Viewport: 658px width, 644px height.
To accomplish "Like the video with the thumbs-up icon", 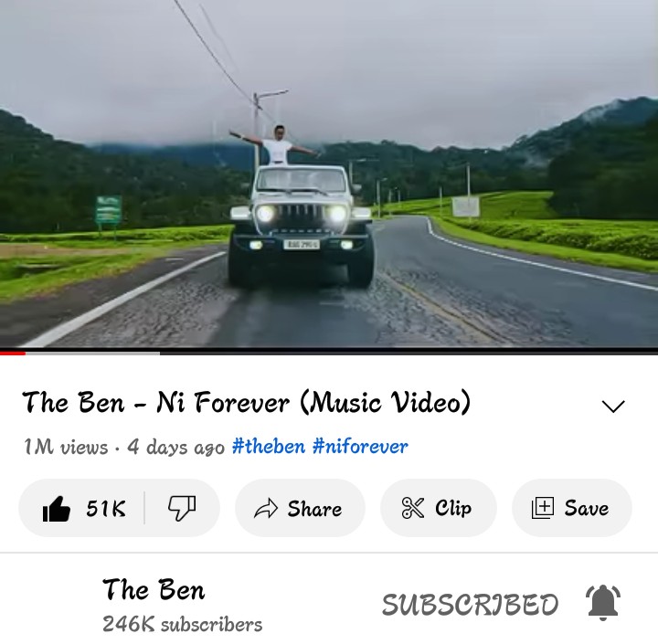I will [x=57, y=508].
